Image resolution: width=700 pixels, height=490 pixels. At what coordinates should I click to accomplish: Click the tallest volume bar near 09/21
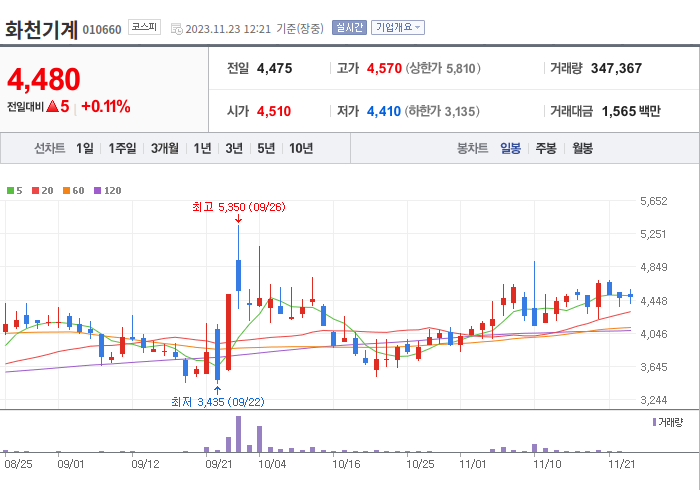click(238, 434)
